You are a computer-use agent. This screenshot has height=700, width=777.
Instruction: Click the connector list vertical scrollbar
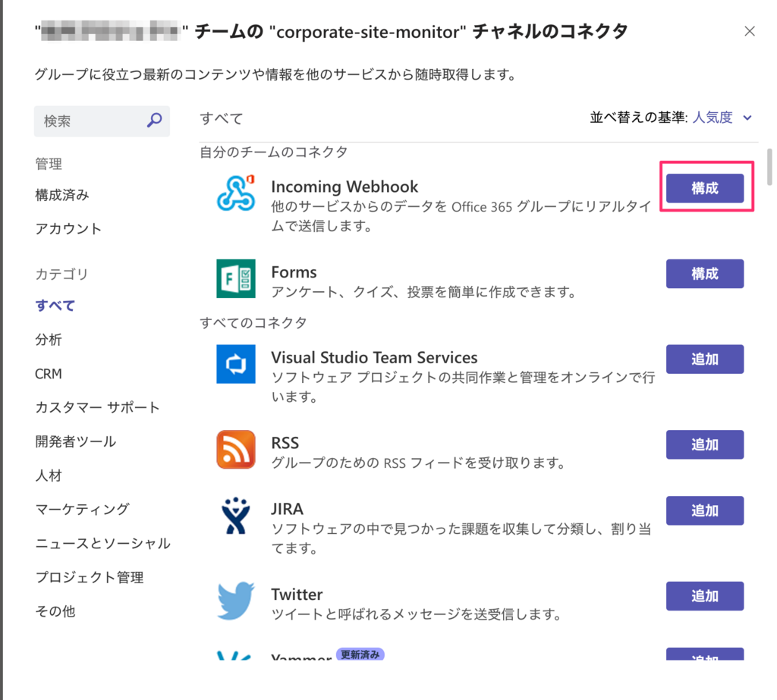tap(769, 166)
